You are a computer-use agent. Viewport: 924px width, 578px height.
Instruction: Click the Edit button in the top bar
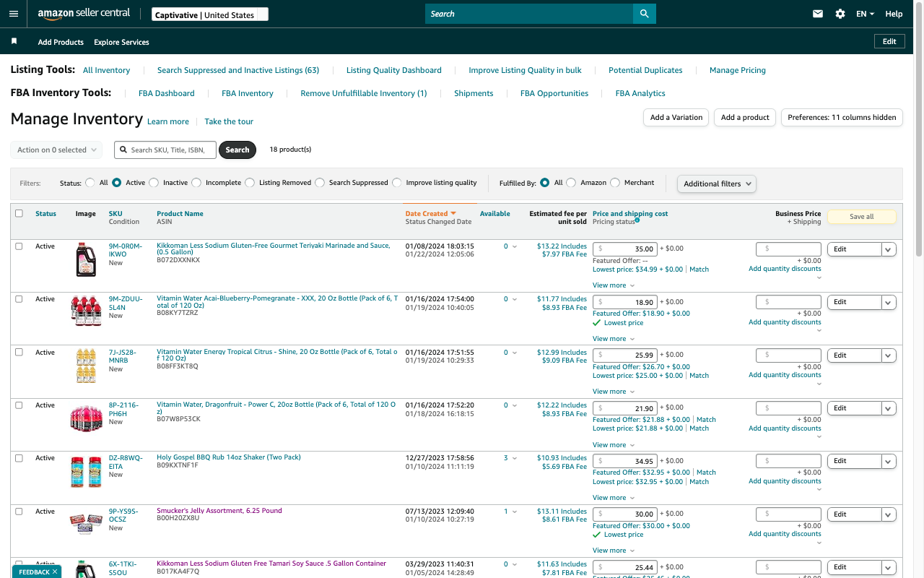[x=889, y=41]
